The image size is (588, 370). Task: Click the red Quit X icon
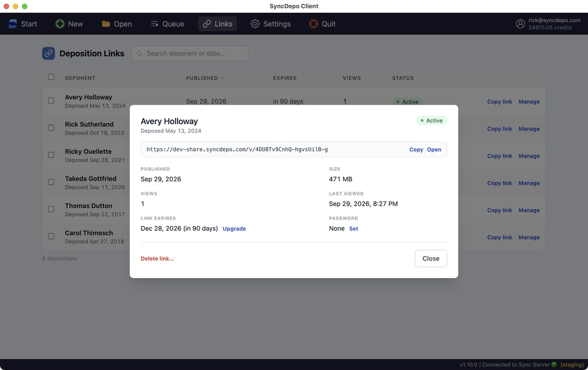tap(314, 24)
